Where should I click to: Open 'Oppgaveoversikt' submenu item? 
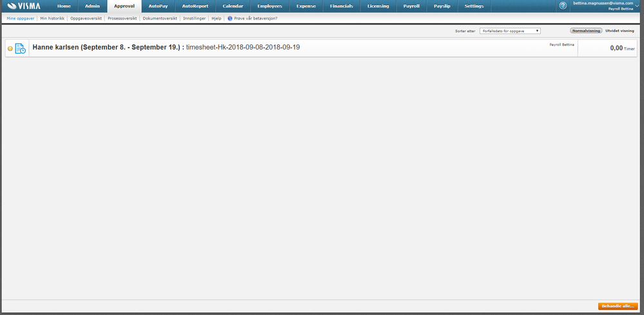click(86, 19)
